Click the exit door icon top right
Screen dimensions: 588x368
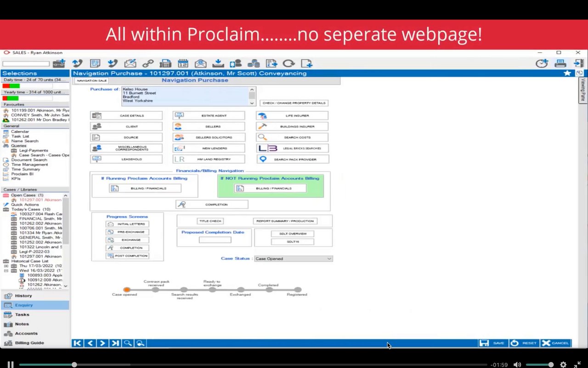578,63
